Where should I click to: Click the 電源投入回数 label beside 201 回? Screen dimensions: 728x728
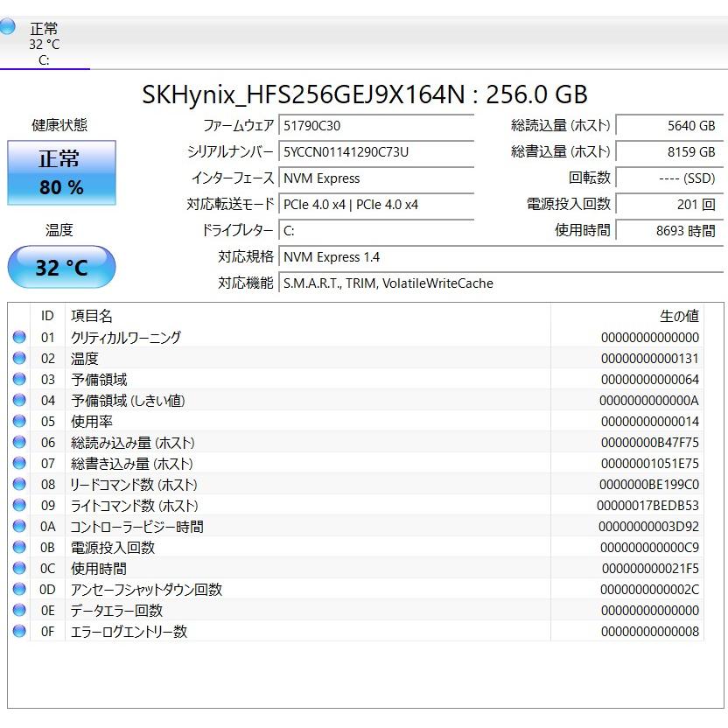point(568,204)
